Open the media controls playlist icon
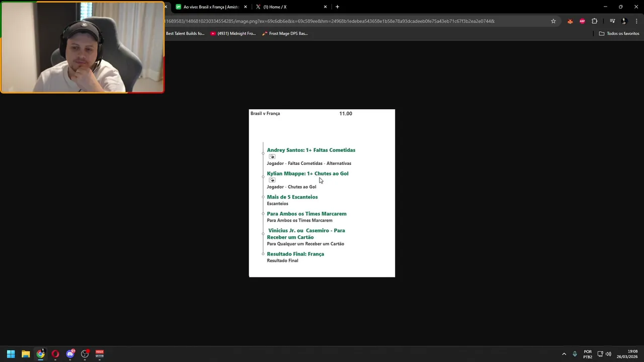The height and width of the screenshot is (362, 644). [612, 21]
